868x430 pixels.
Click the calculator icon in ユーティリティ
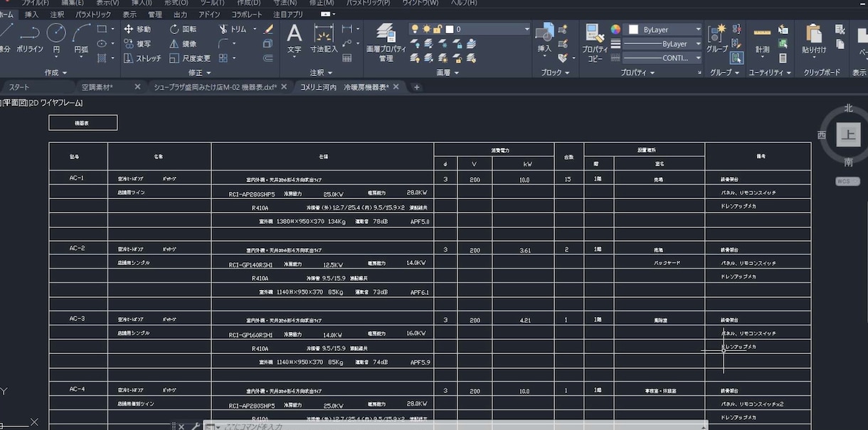(783, 58)
